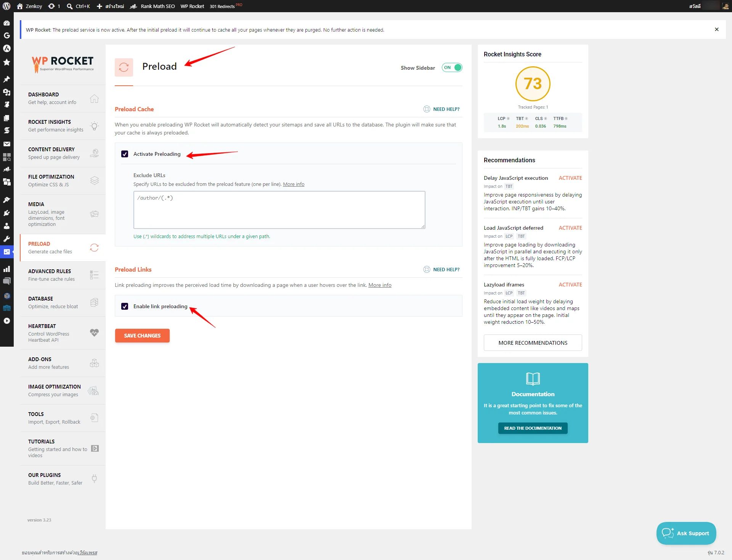Click Need Help for Preload Links
The width and height of the screenshot is (732, 560).
(x=441, y=270)
